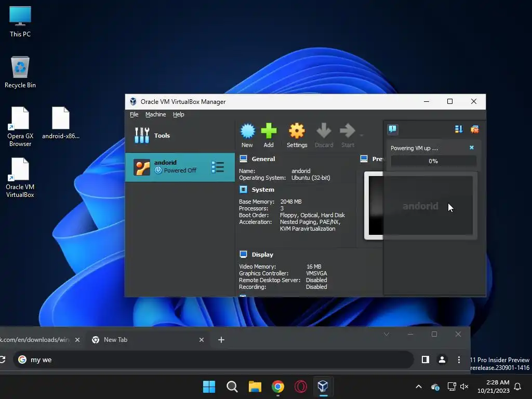Viewport: 532px width, 399px height.
Task: Select the andorid virtual machine
Action: pos(180,167)
